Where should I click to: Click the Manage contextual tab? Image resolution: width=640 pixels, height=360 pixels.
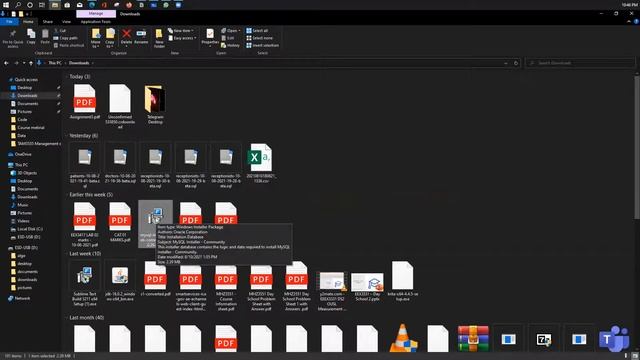click(96, 14)
